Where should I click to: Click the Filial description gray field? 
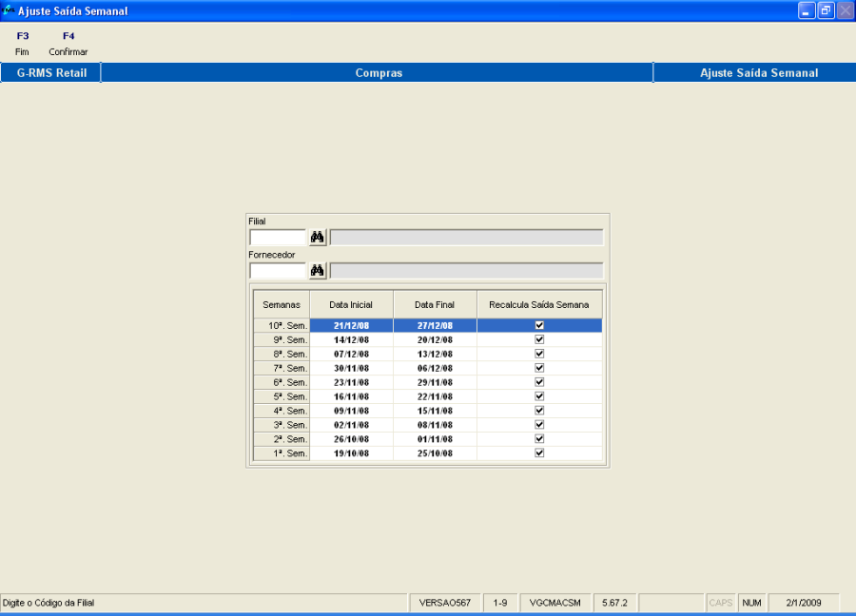click(467, 238)
